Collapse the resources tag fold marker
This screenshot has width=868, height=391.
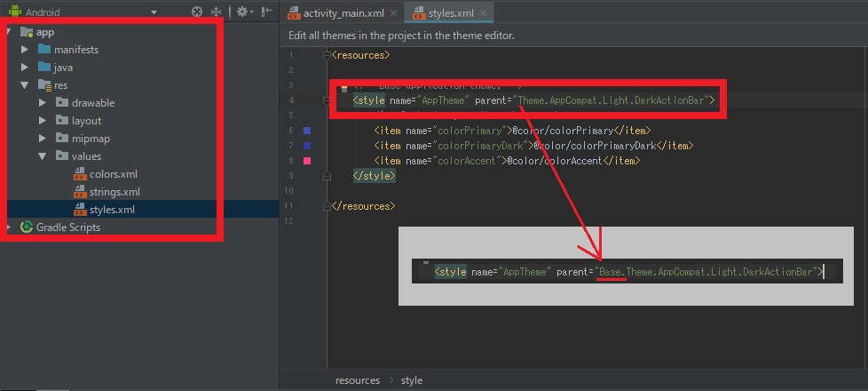327,55
